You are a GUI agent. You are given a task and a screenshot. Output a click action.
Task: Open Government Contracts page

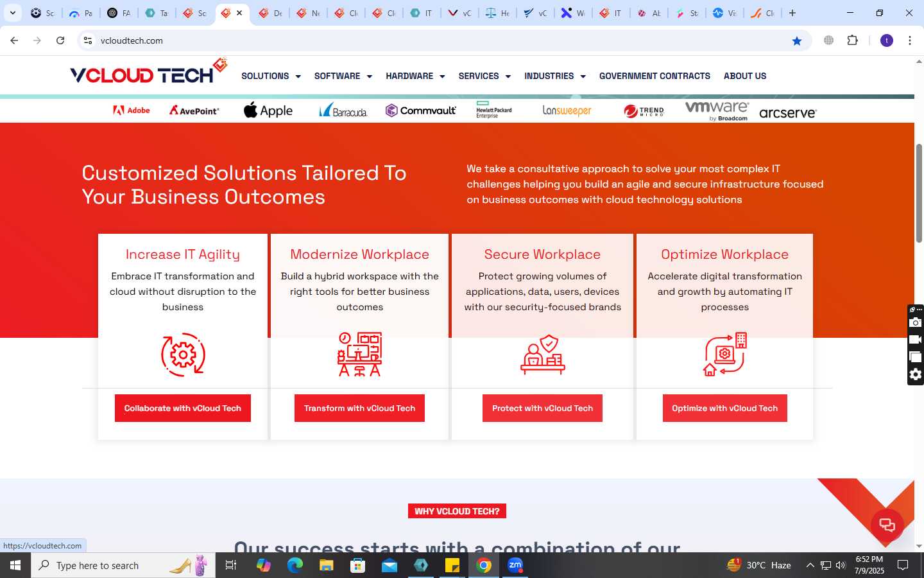point(654,76)
